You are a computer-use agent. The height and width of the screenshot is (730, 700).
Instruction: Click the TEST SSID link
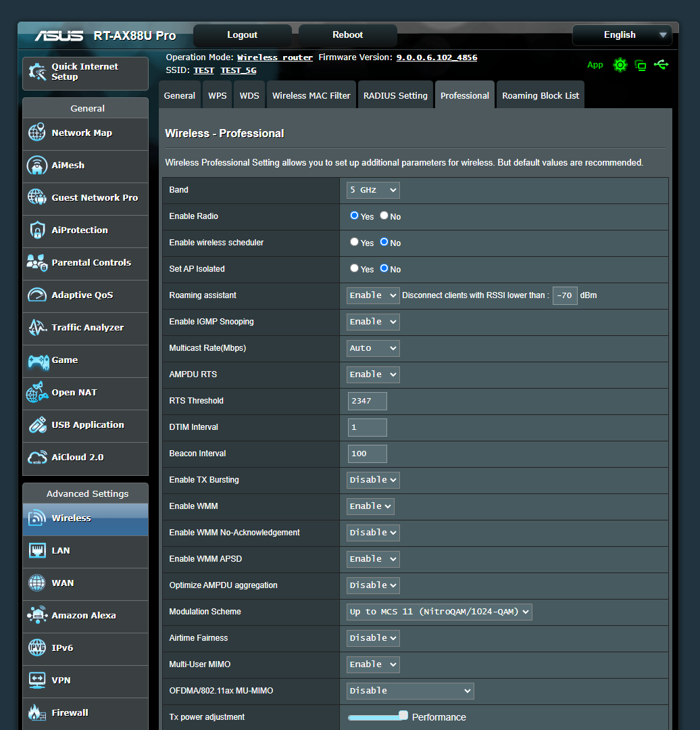click(x=204, y=70)
